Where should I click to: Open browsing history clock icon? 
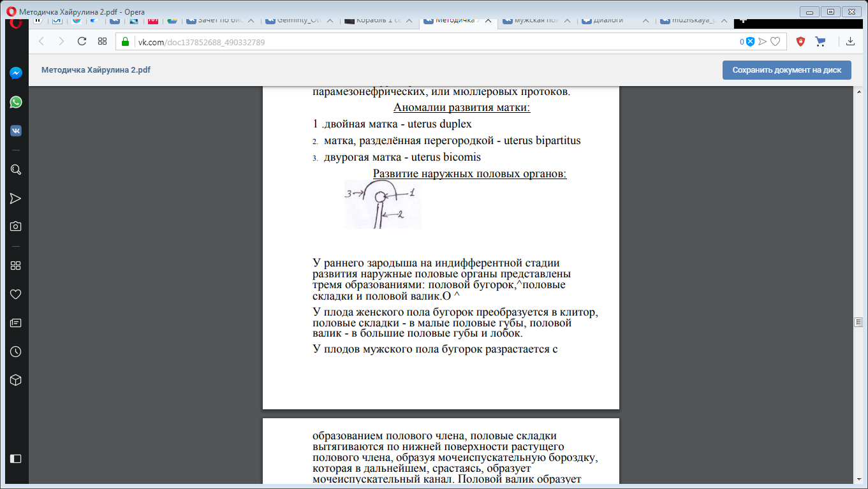pyautogui.click(x=16, y=352)
